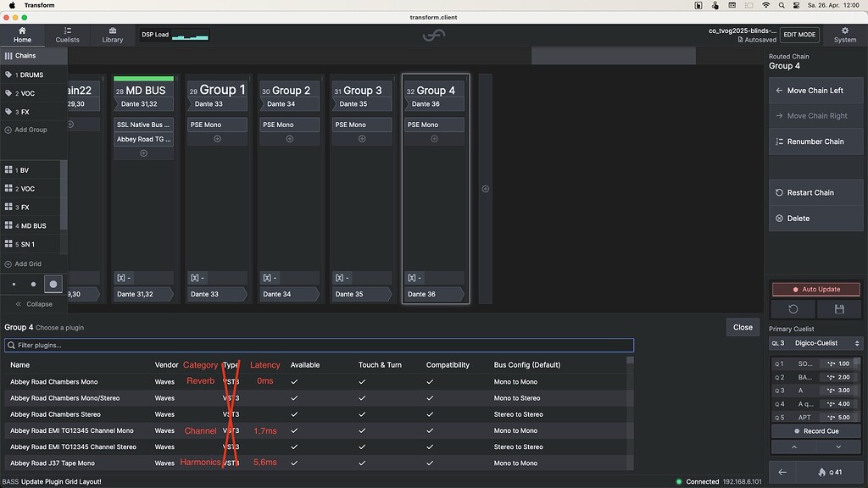Select the DRUMS tag in Chains sidebar
This screenshot has height=488, width=868.
coord(34,75)
